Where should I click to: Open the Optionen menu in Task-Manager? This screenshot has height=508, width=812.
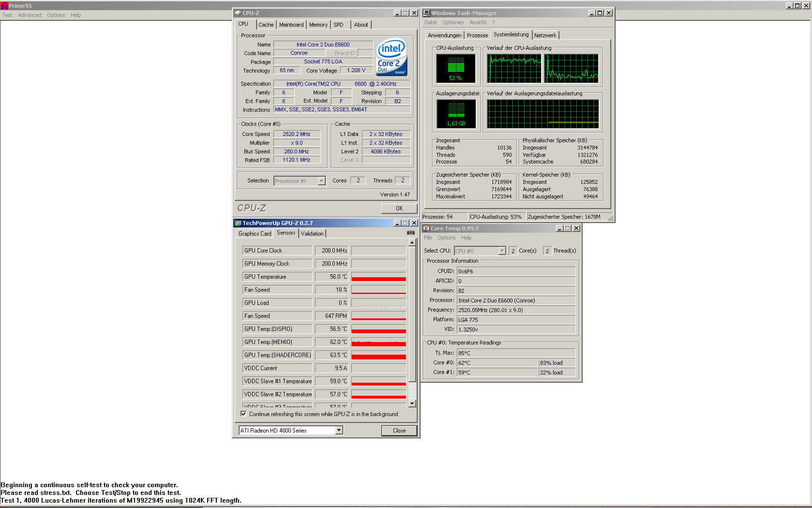(x=453, y=22)
